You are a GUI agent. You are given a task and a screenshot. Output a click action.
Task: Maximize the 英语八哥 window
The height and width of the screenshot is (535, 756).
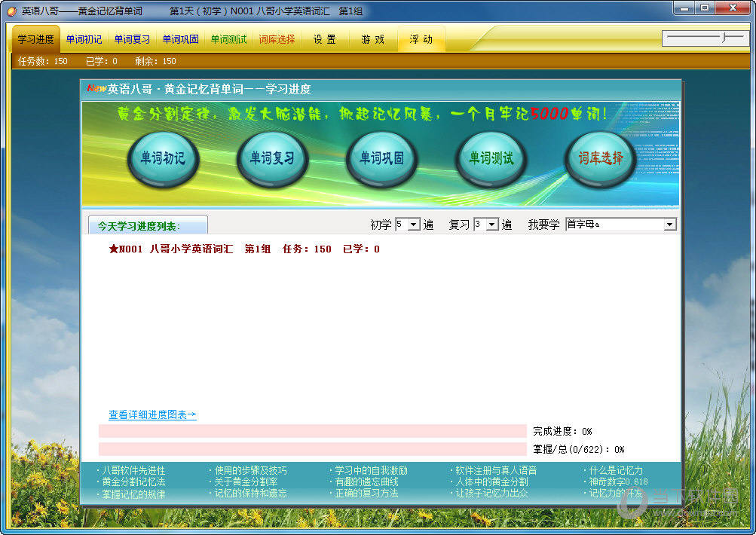coord(705,8)
